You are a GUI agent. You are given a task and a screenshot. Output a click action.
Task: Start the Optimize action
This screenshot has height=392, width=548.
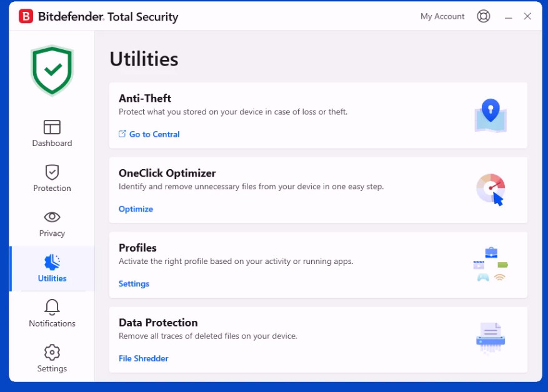[x=136, y=209]
